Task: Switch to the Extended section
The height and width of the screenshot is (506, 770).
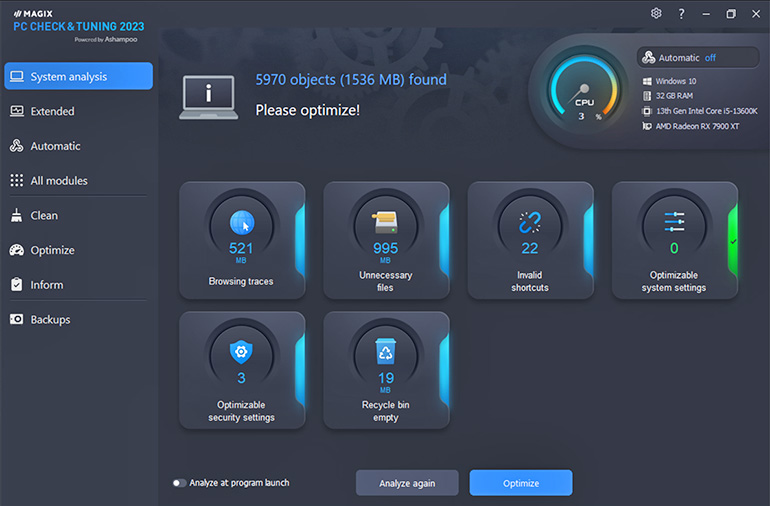Action: (79, 111)
